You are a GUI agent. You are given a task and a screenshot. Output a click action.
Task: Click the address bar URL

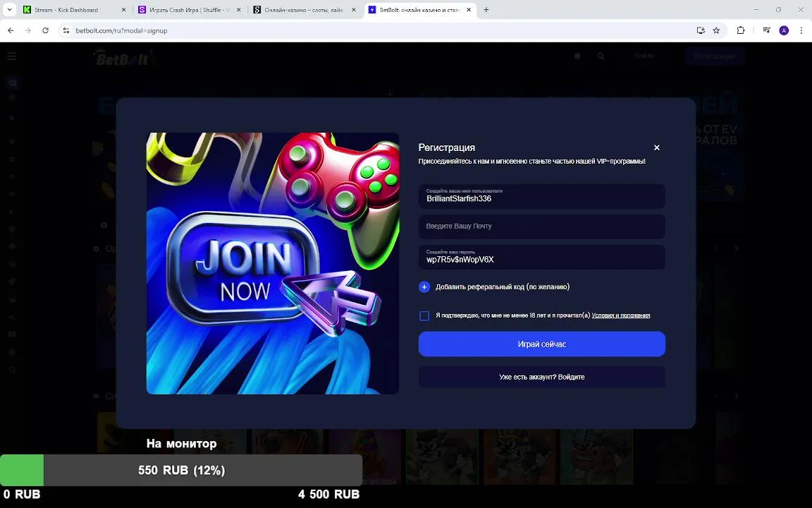coord(121,30)
